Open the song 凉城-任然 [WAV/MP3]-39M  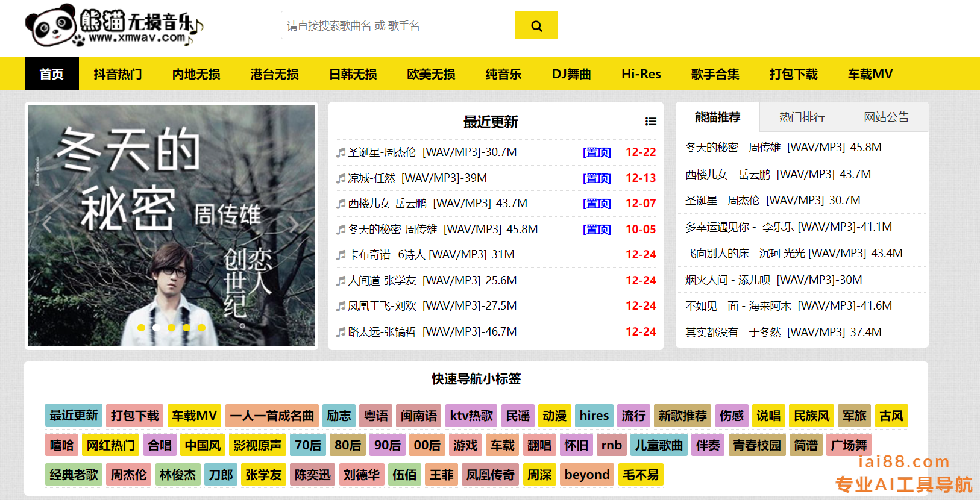click(x=417, y=178)
